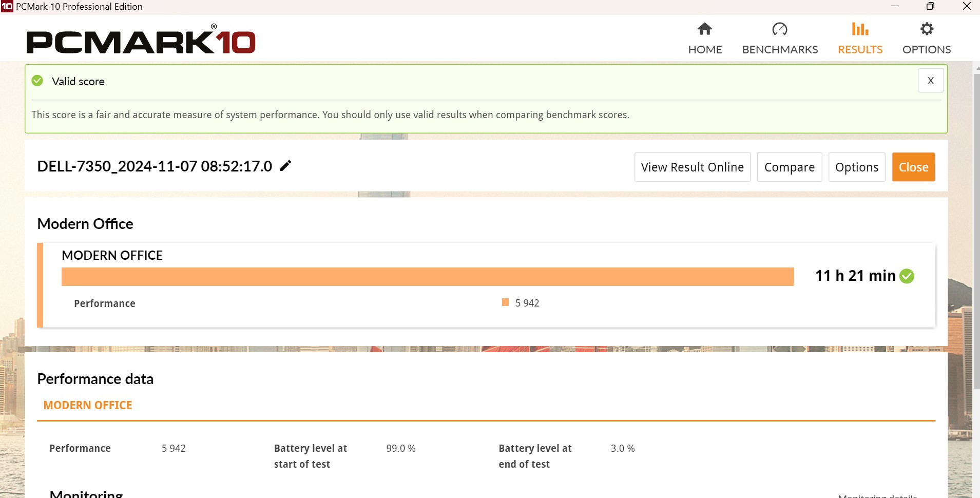Viewport: 980px width, 498px height.
Task: Close the result with orange Close button
Action: [x=913, y=167]
